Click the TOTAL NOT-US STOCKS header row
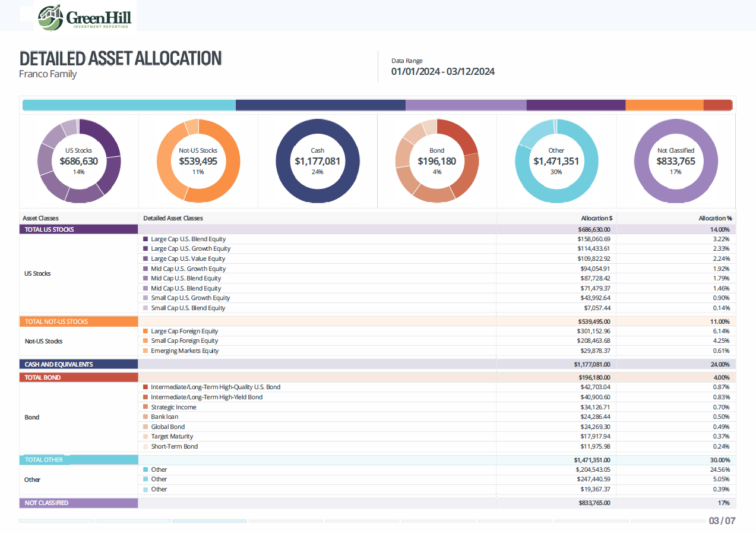Image resolution: width=756 pixels, height=533 pixels. point(378,321)
